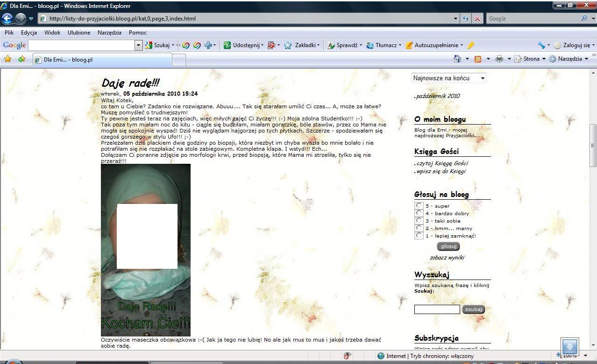Click the szukaj search button in sidebar
The height and width of the screenshot is (364, 597).
click(x=474, y=309)
